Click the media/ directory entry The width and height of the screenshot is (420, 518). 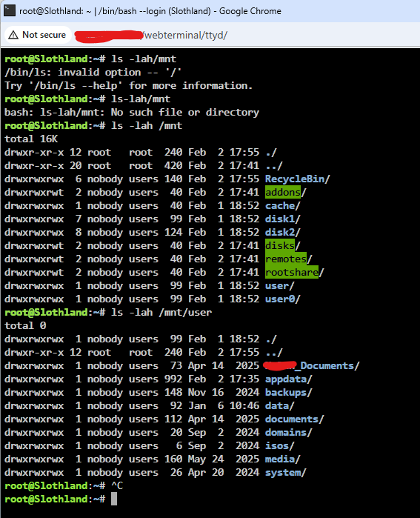pyautogui.click(x=283, y=459)
